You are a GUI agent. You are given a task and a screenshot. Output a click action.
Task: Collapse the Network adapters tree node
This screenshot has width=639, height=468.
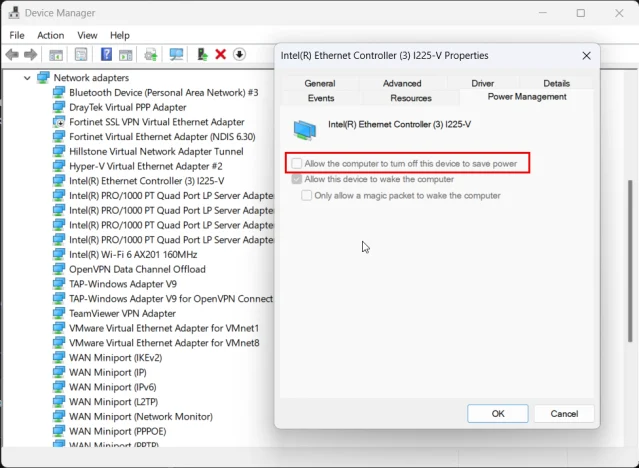click(27, 78)
